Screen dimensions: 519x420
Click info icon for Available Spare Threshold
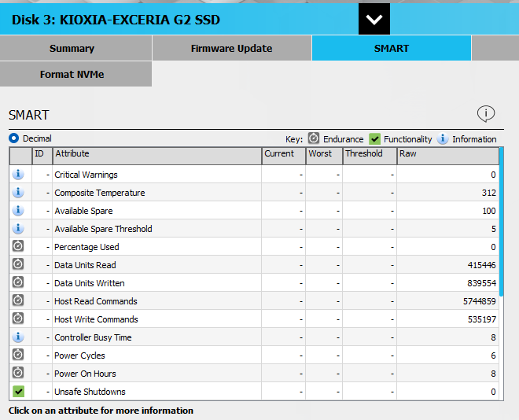[x=18, y=228]
